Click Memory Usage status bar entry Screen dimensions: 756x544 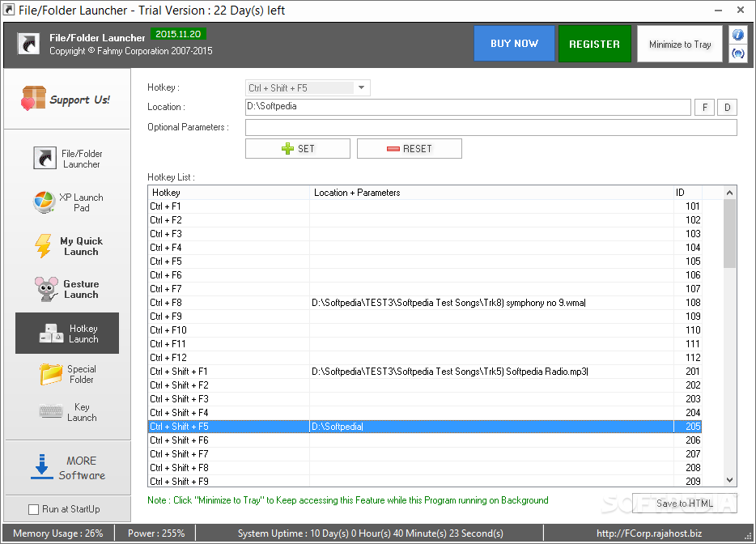(x=57, y=533)
